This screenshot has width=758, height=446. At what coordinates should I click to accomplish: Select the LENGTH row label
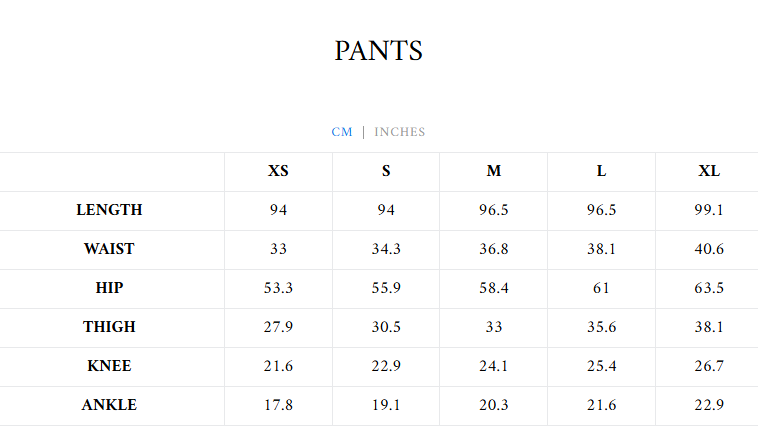point(109,210)
